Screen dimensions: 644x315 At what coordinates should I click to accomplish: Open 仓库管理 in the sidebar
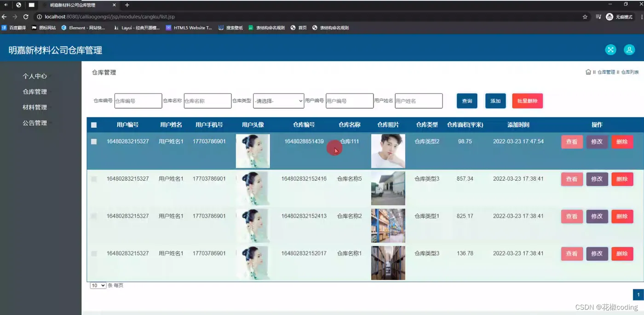tap(35, 92)
